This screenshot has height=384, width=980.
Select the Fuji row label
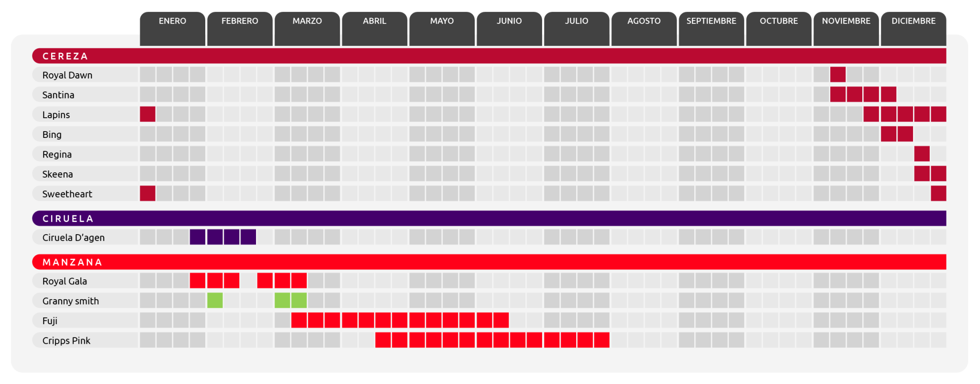pos(50,321)
